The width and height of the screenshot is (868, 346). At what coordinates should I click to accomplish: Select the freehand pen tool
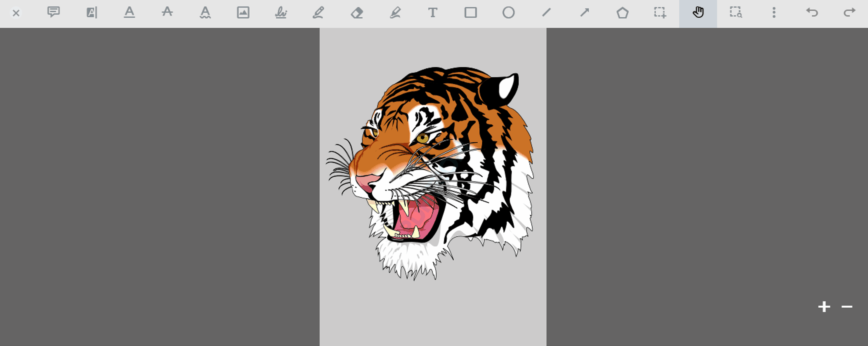pos(318,12)
